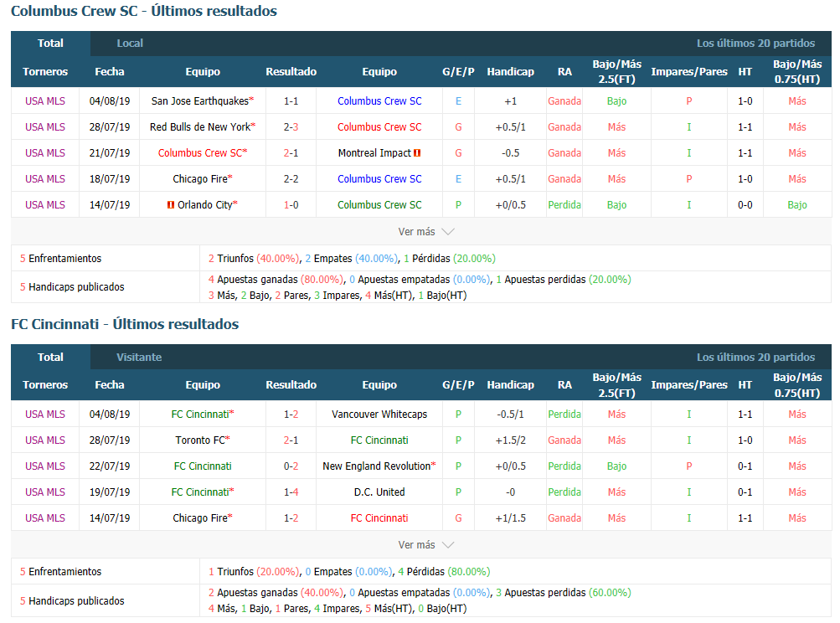
Task: Click the Impares/Pares header in Columbus table
Action: (x=689, y=72)
